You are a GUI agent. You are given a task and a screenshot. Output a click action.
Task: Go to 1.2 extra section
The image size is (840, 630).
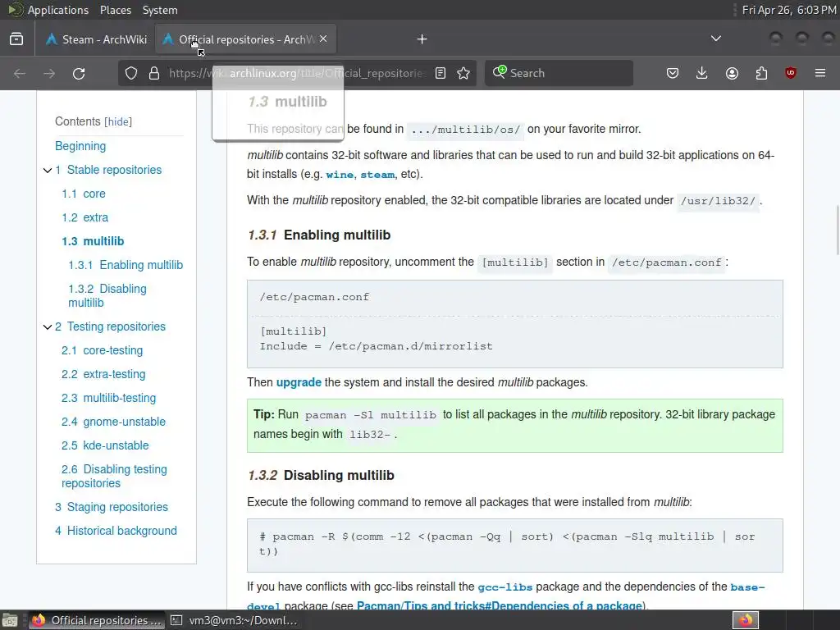[85, 217]
